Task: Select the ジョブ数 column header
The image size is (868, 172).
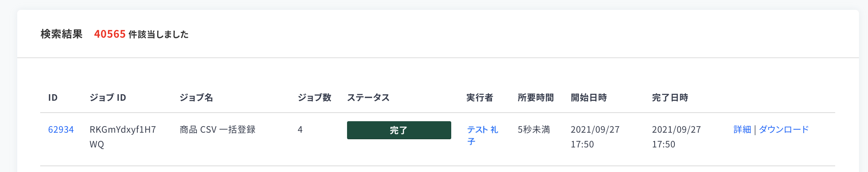Action: point(314,98)
